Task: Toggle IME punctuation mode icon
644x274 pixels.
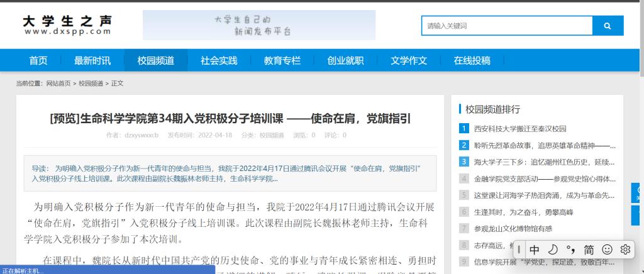Action: (570, 249)
